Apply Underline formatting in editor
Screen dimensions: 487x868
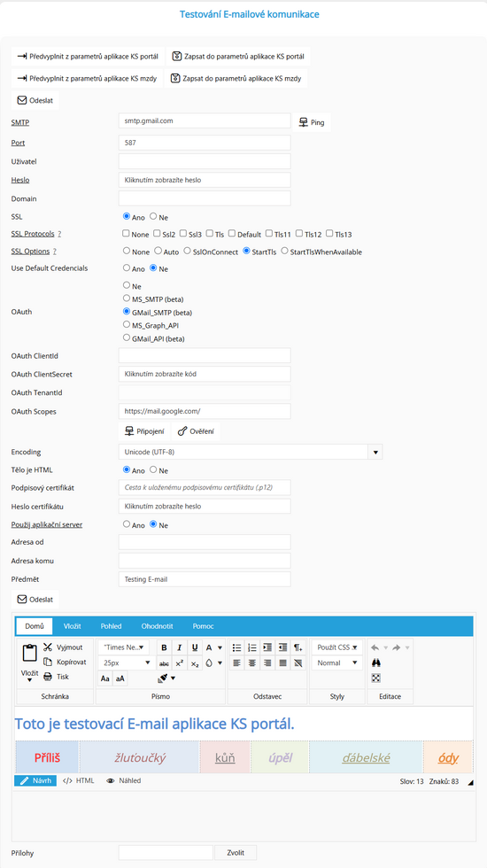(x=195, y=647)
